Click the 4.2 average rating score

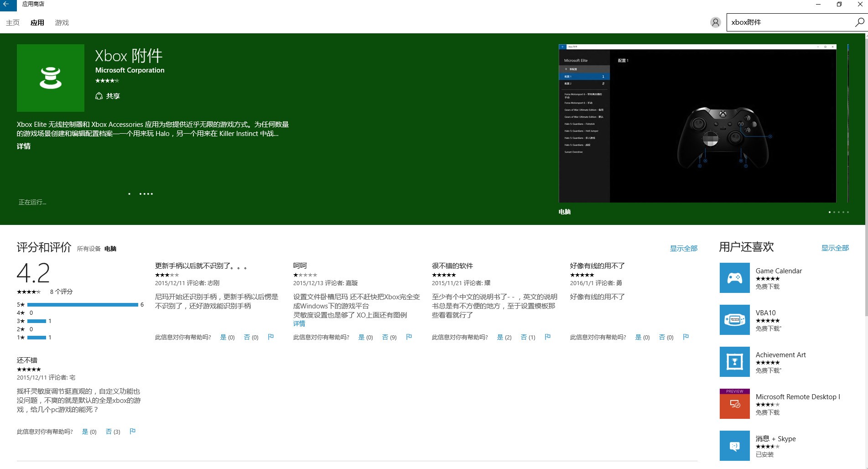[x=33, y=273]
